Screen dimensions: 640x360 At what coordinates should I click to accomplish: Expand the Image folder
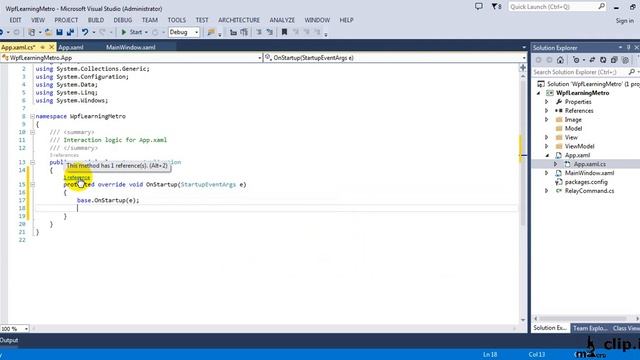pyautogui.click(x=547, y=120)
